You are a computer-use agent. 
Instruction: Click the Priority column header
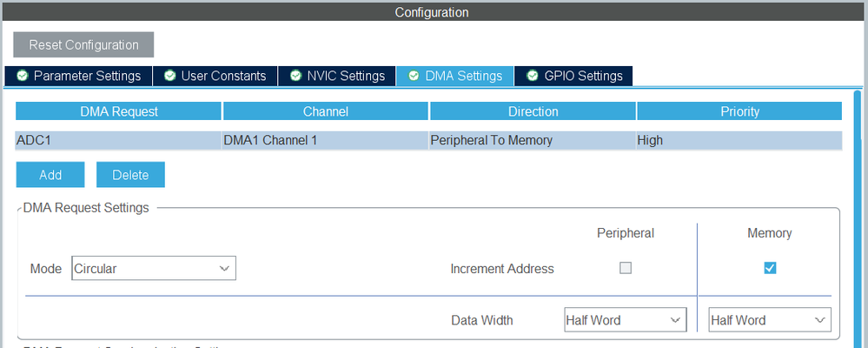tap(739, 111)
